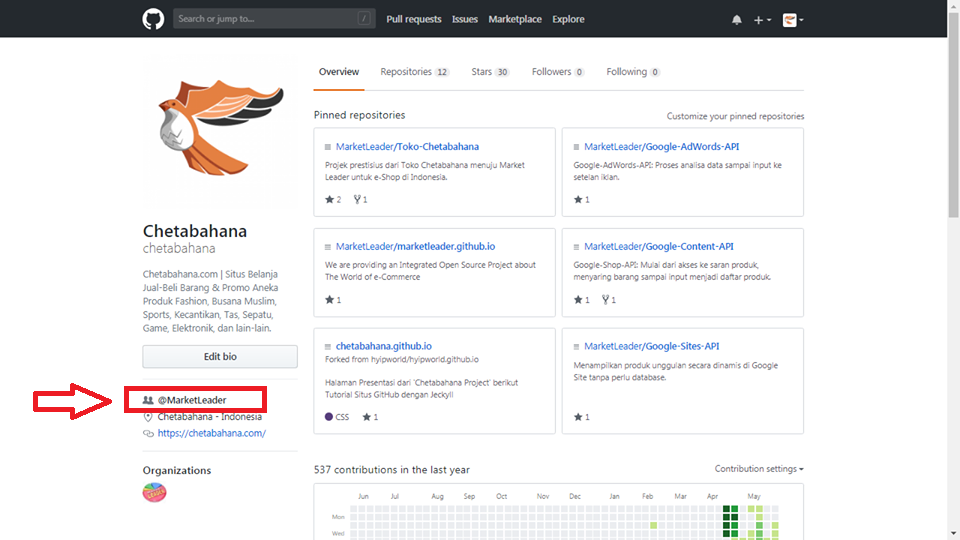Click the drag handle on chetabahana.github.io card
The image size is (960, 540).
[328, 347]
